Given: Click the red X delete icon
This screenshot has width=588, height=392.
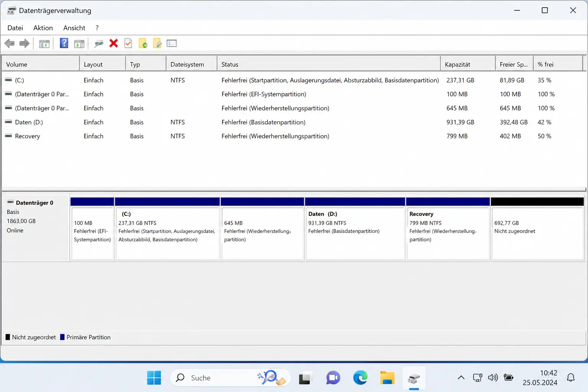Looking at the screenshot, I should 113,43.
